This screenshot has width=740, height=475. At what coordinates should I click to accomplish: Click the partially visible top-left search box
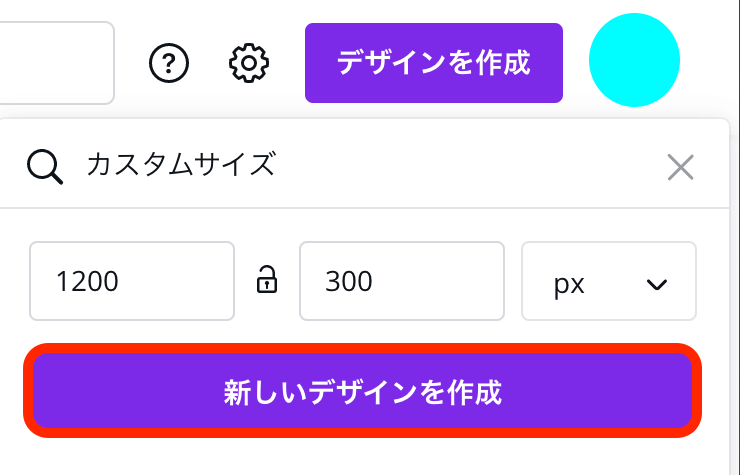(x=55, y=63)
